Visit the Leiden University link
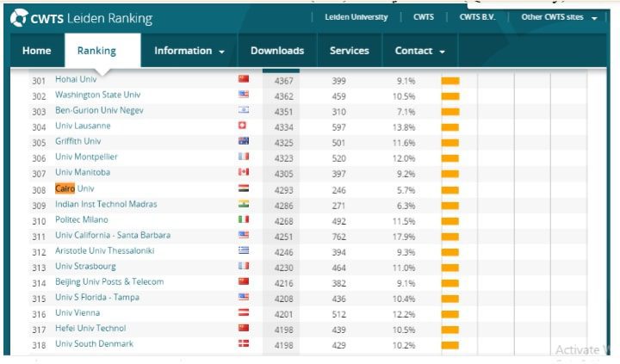This screenshot has height=364, width=620. 356,17
